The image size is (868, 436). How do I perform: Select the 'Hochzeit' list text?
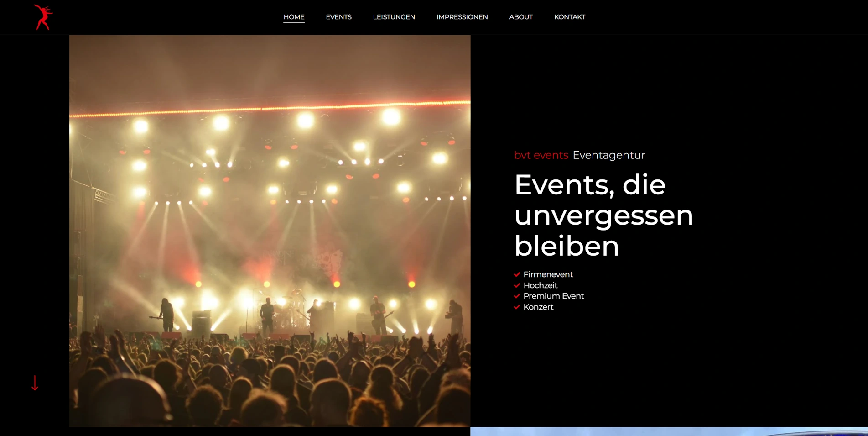(x=541, y=285)
